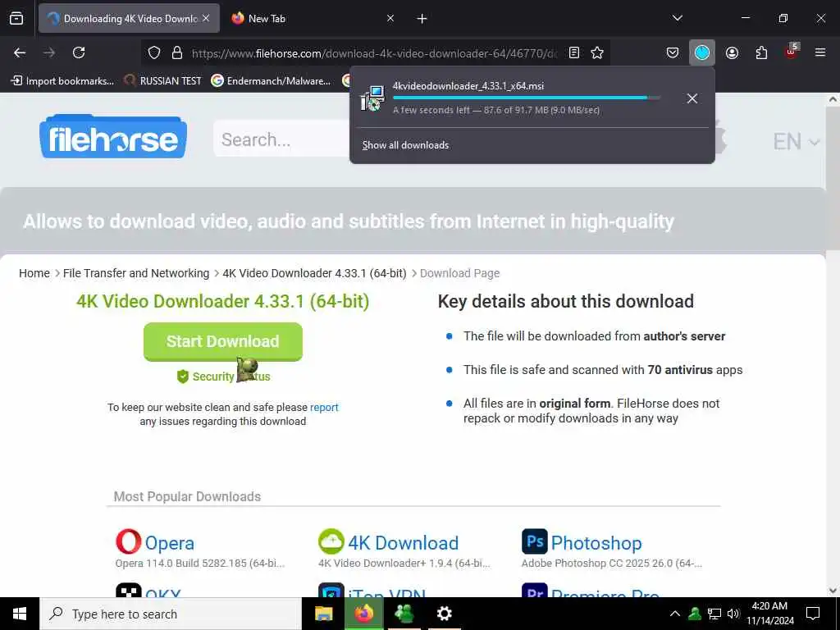
Task: Click the FileHorse logo
Action: tap(113, 137)
